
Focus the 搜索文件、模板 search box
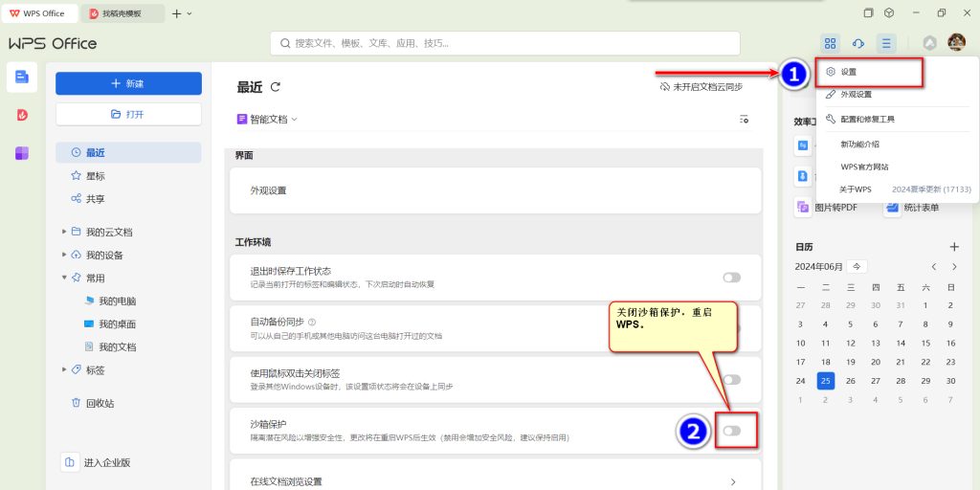pos(505,43)
